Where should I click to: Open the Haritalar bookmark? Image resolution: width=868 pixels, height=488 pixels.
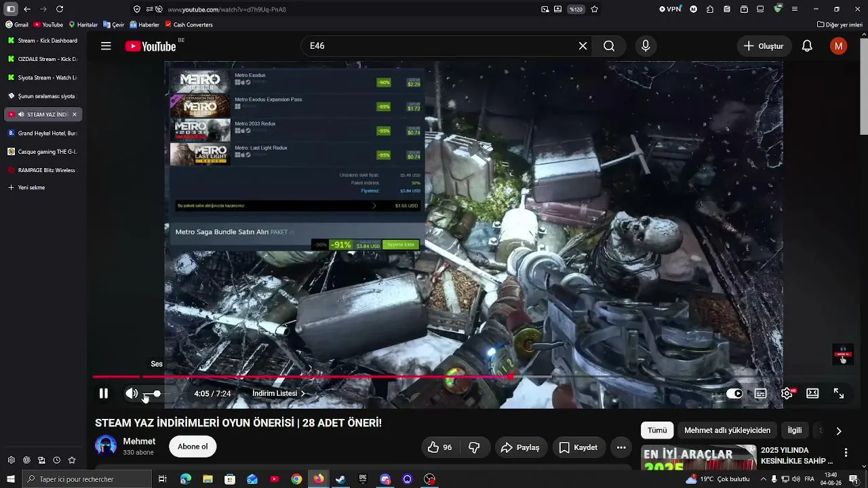tap(83, 25)
